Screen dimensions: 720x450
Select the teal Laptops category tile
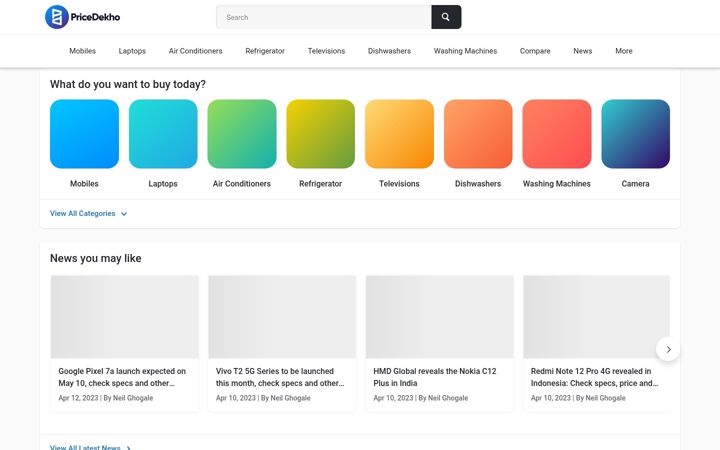click(163, 134)
